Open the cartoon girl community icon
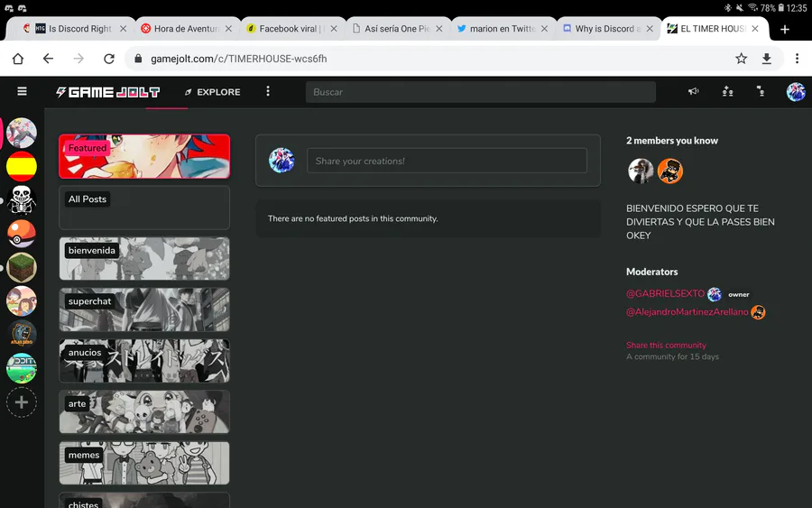812x508 pixels. click(x=22, y=300)
